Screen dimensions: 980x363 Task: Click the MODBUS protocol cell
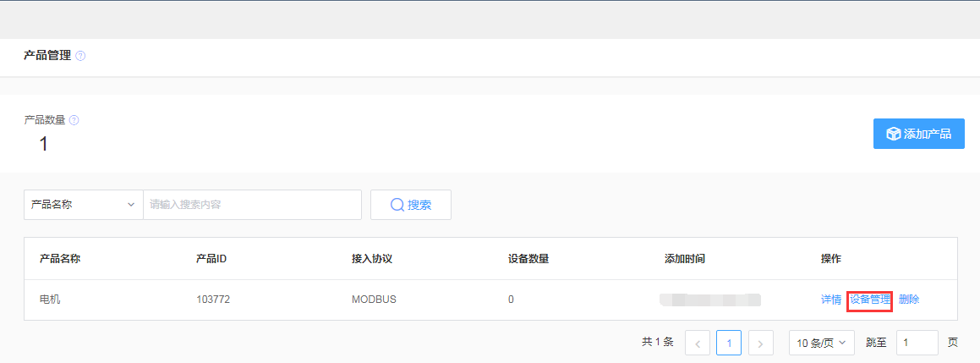(x=374, y=300)
